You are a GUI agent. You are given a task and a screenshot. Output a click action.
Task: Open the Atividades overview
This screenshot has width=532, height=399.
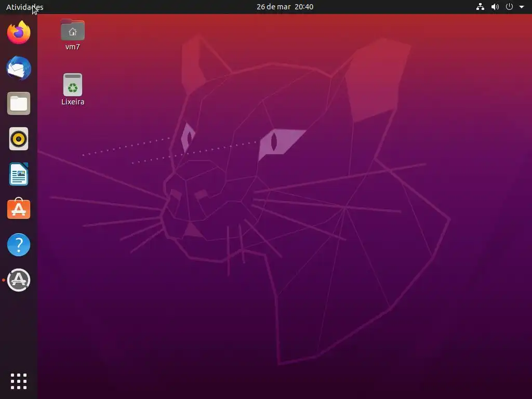click(x=25, y=7)
